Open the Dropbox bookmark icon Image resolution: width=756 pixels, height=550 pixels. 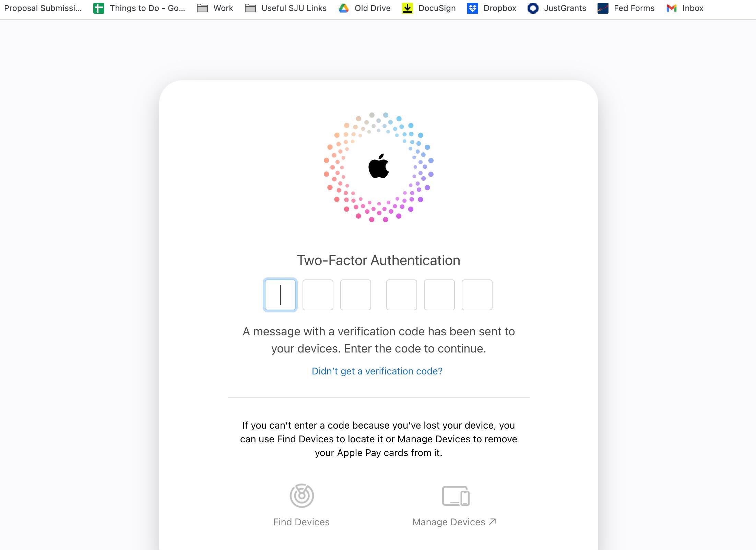(472, 8)
